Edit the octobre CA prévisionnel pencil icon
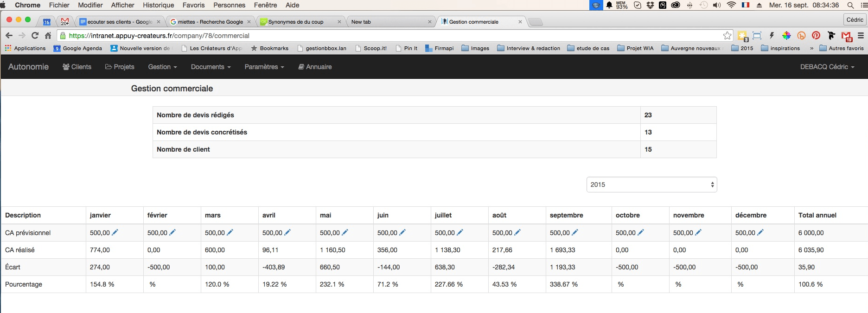 pyautogui.click(x=641, y=232)
